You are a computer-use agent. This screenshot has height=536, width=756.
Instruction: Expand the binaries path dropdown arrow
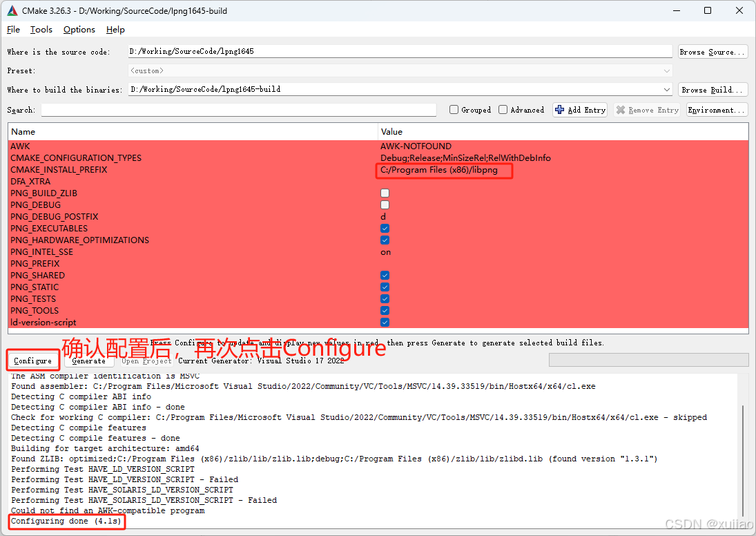click(x=666, y=89)
